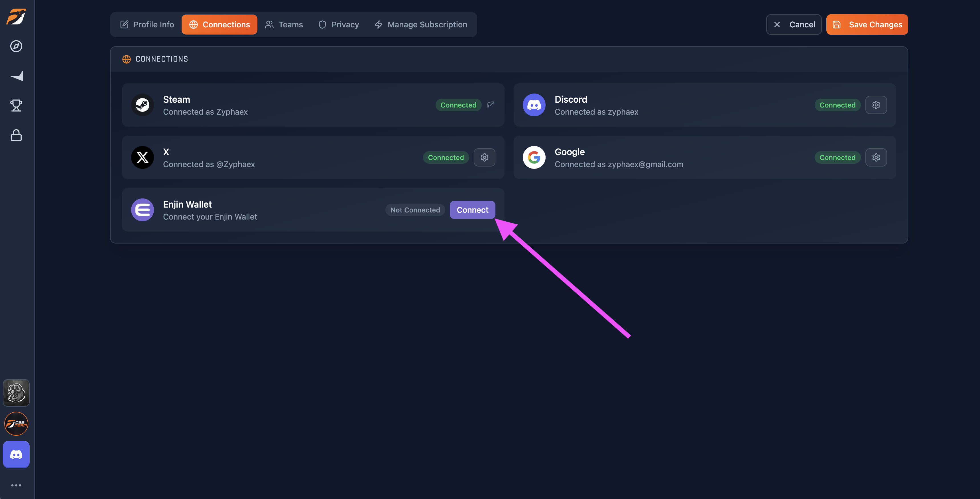Click the Enjin Wallet title
Image resolution: width=980 pixels, height=499 pixels.
pos(187,204)
